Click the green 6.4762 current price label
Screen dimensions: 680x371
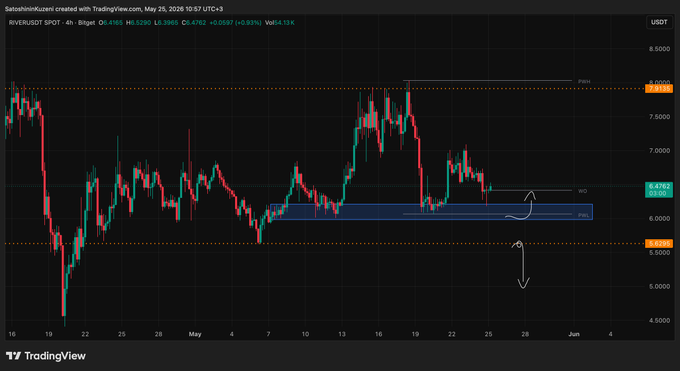[x=659, y=186]
